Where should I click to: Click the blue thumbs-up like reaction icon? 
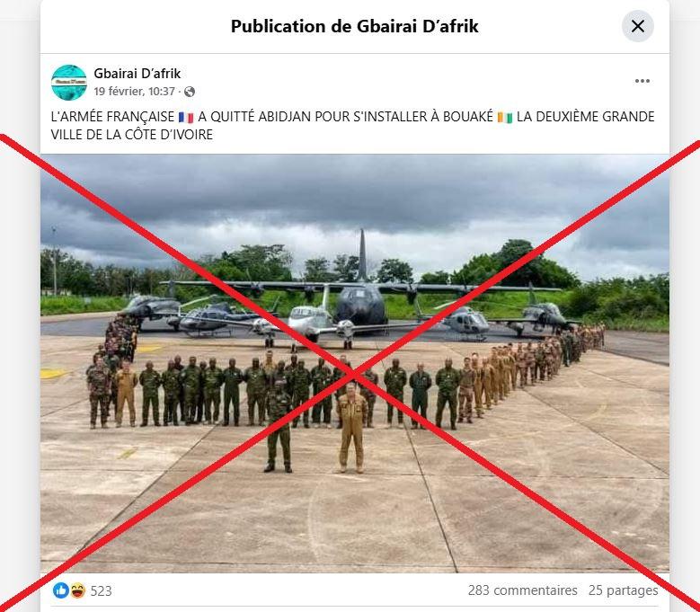pyautogui.click(x=61, y=590)
